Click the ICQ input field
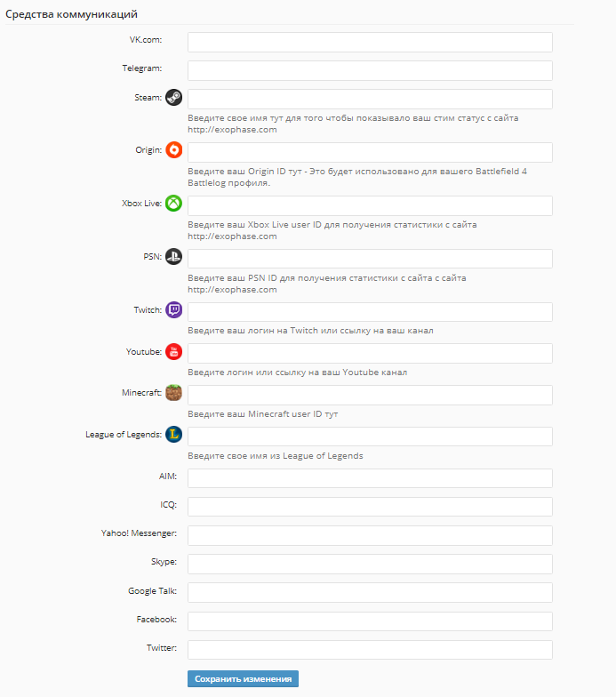This screenshot has height=697, width=616. click(370, 507)
